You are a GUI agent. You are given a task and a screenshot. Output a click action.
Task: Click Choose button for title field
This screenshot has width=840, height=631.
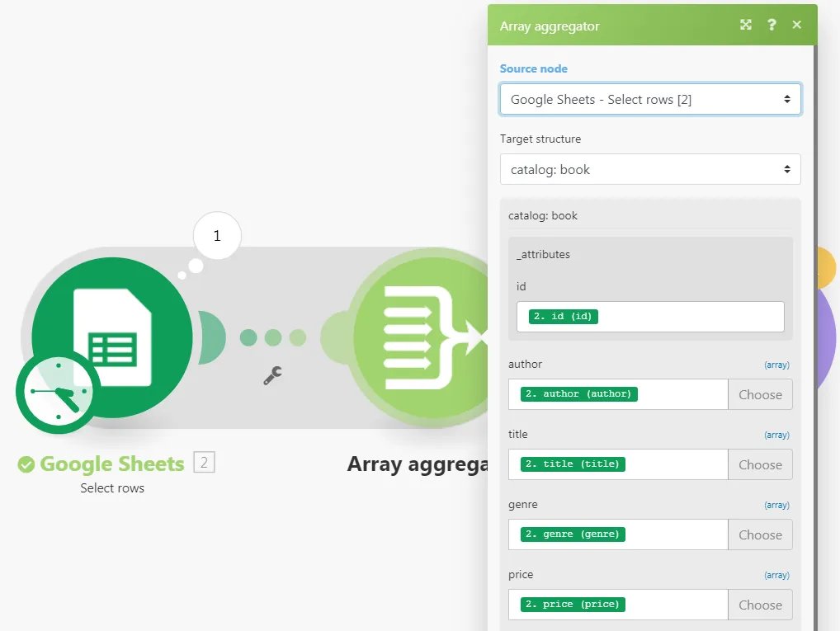point(760,464)
